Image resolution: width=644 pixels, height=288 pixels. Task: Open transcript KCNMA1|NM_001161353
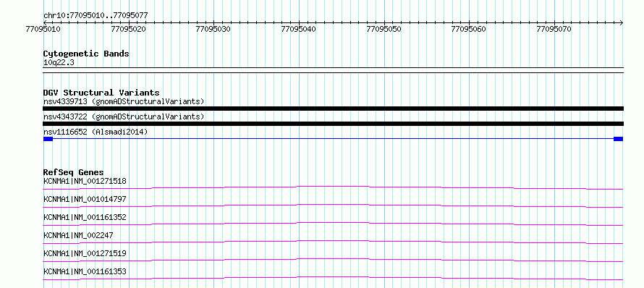tap(85, 271)
